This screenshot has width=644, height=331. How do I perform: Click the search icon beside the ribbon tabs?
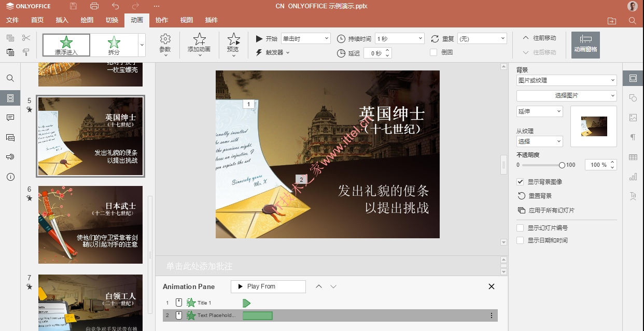[632, 21]
